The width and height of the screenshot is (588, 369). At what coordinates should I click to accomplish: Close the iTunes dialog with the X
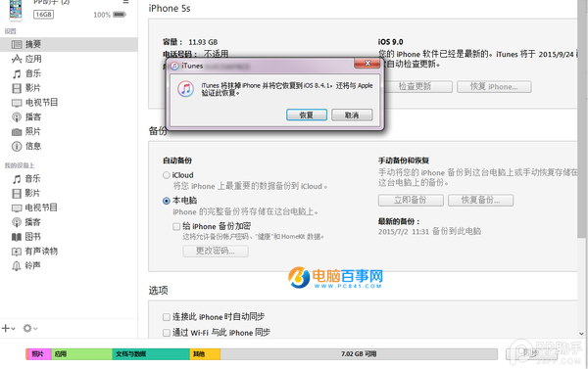point(367,64)
